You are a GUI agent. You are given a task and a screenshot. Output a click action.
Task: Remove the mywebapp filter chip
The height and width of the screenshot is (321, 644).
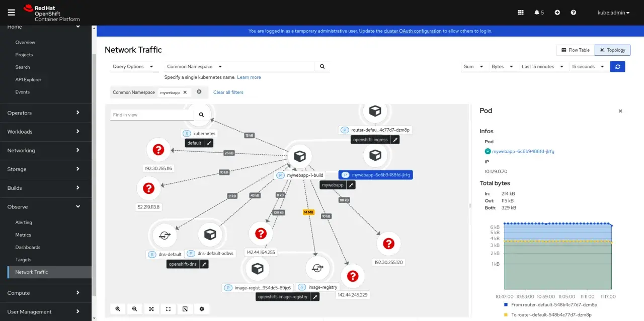(185, 92)
